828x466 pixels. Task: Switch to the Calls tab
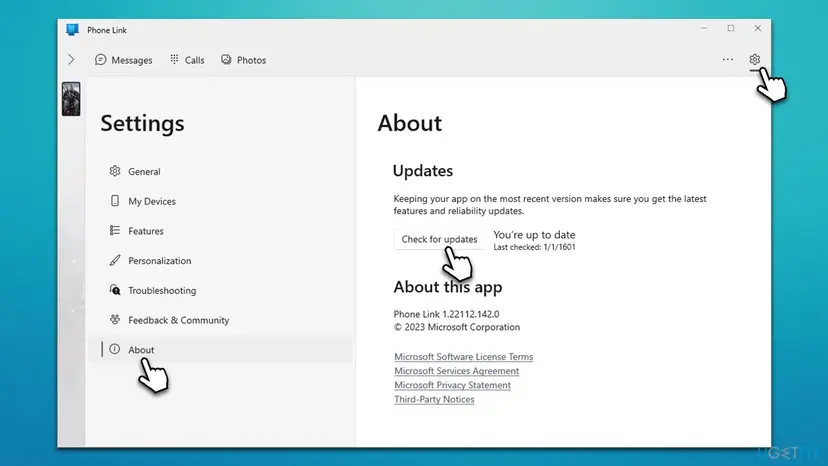tap(187, 60)
